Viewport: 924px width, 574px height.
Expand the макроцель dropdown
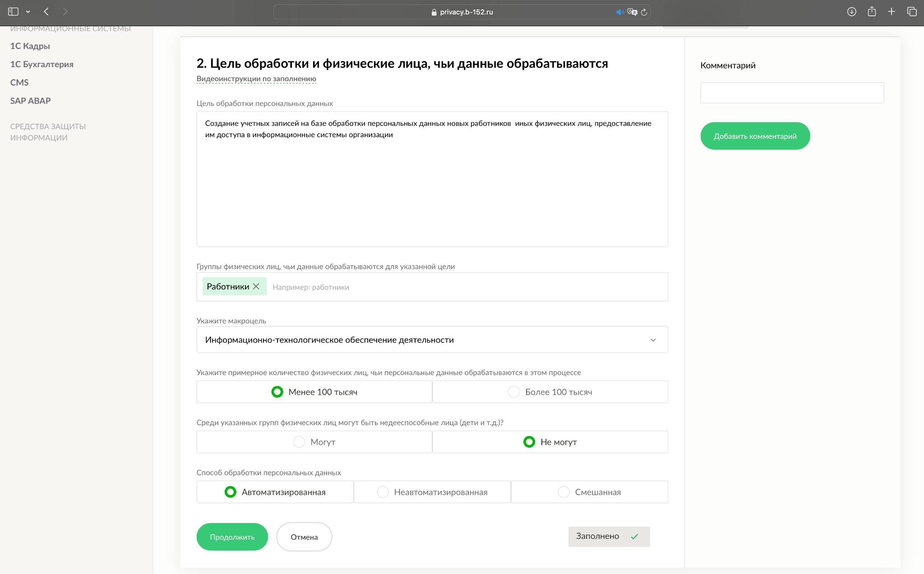[x=652, y=340]
